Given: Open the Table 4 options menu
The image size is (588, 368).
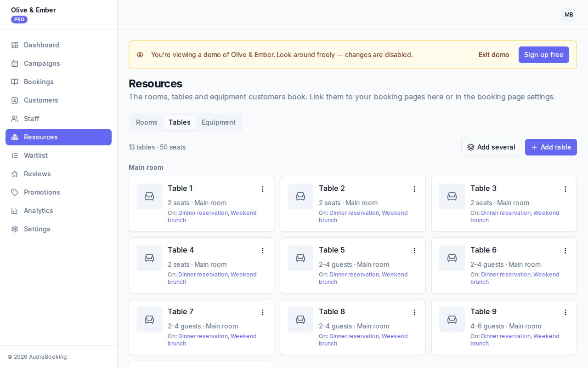Looking at the screenshot, I should (263, 251).
